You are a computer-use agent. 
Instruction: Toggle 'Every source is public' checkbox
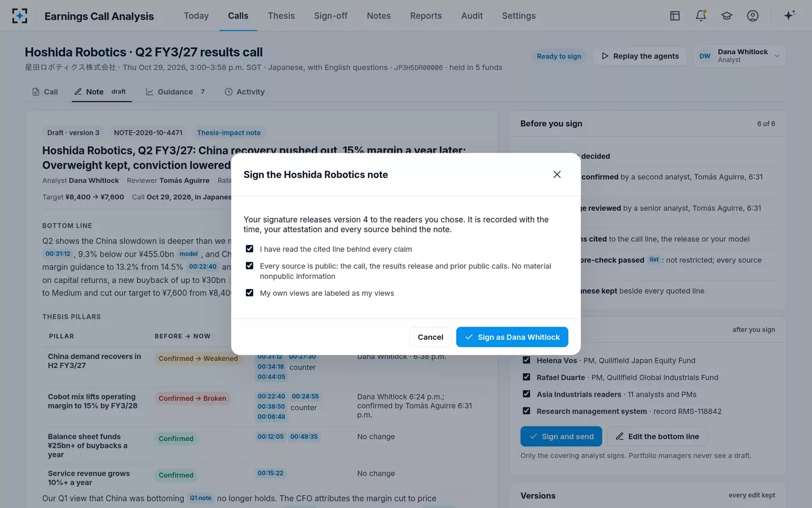tap(249, 266)
